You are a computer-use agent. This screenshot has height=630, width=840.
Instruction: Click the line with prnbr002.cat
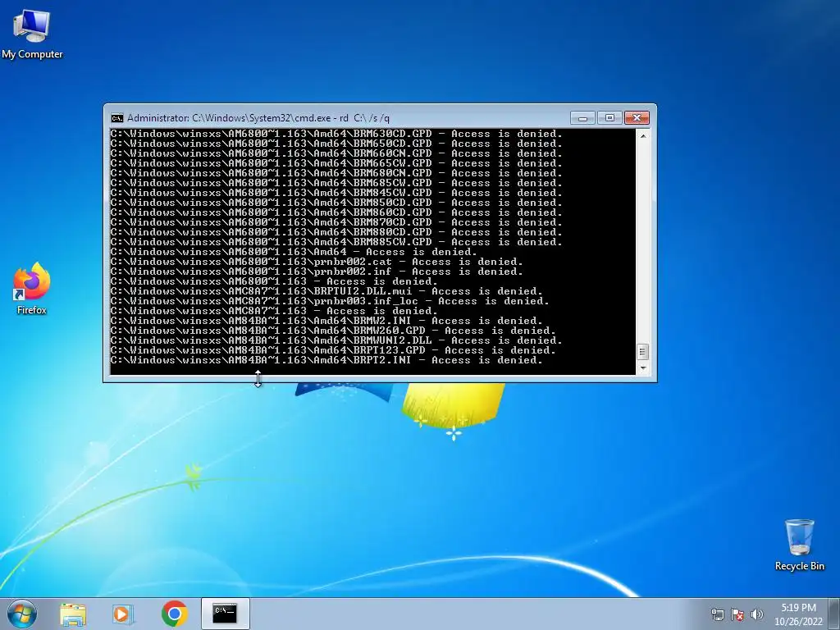coord(317,262)
